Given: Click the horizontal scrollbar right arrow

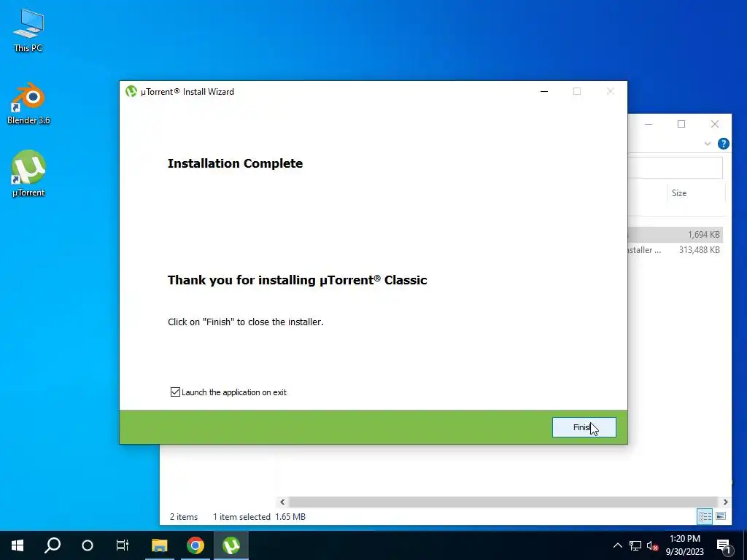Looking at the screenshot, I should pos(726,502).
